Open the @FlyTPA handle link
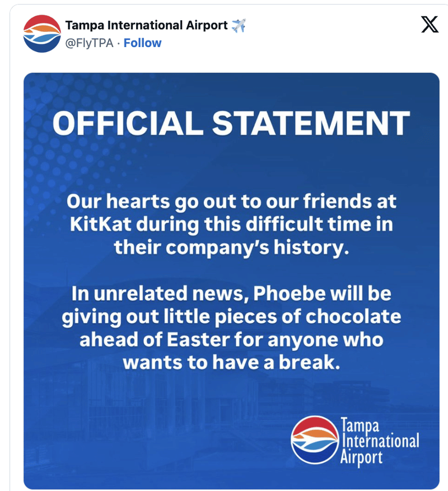 [91, 43]
